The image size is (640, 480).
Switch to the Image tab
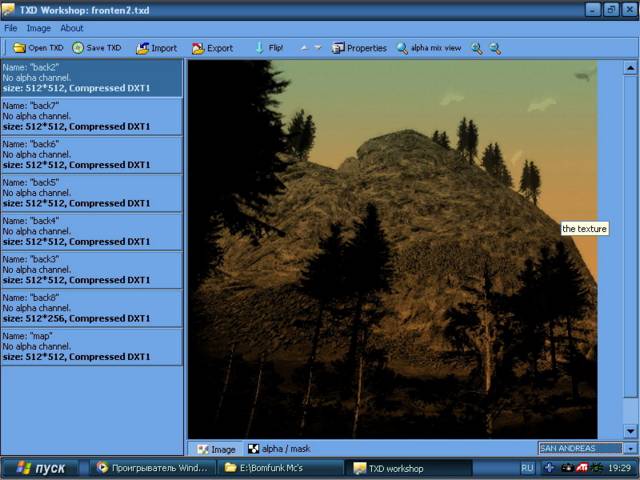tap(216, 449)
